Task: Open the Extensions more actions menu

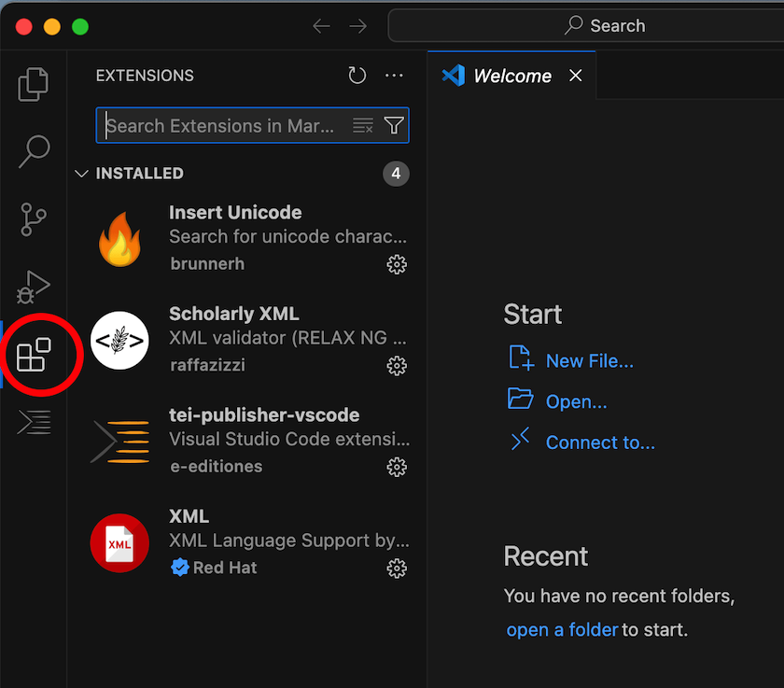Action: (x=393, y=76)
